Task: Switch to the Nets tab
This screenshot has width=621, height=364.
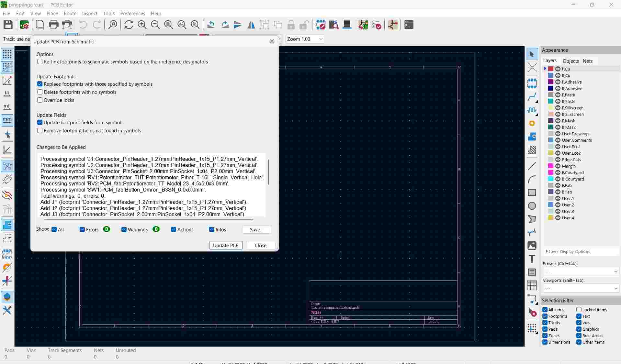Action: point(588,61)
